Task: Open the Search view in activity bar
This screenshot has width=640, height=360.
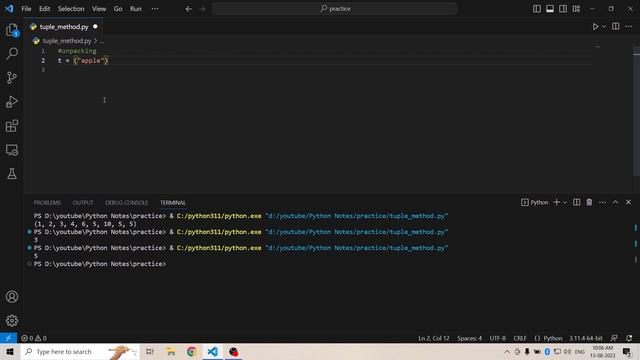Action: 12,53
